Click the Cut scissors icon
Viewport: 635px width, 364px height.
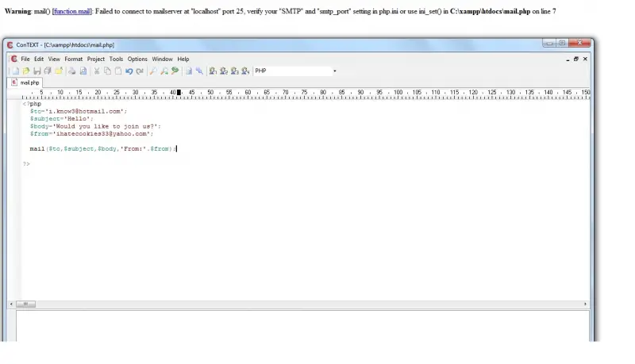coord(97,71)
